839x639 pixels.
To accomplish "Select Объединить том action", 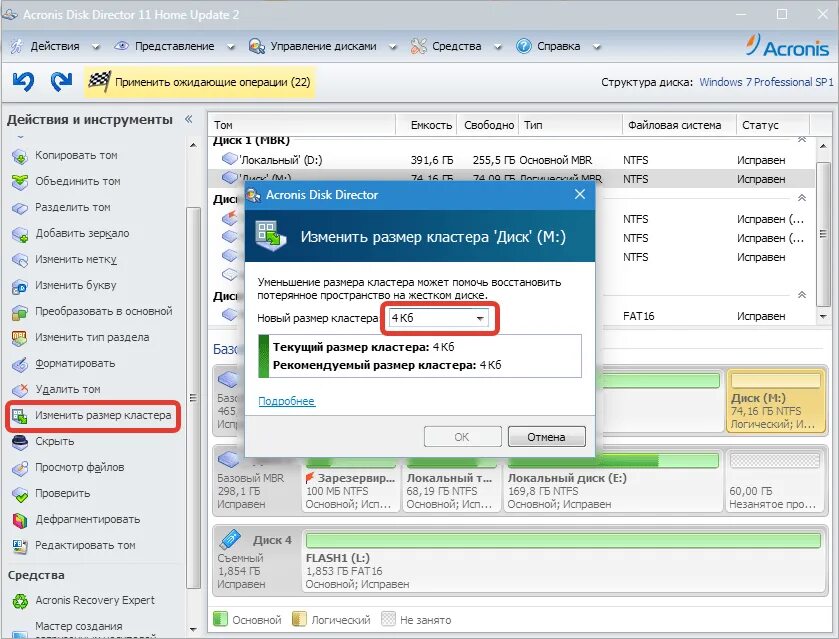I will click(78, 181).
